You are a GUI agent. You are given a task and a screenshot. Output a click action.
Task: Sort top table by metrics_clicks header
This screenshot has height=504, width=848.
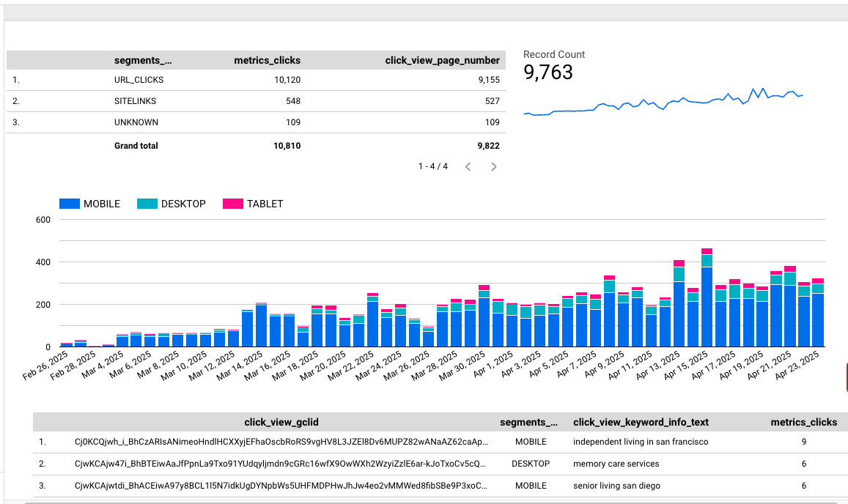click(267, 61)
